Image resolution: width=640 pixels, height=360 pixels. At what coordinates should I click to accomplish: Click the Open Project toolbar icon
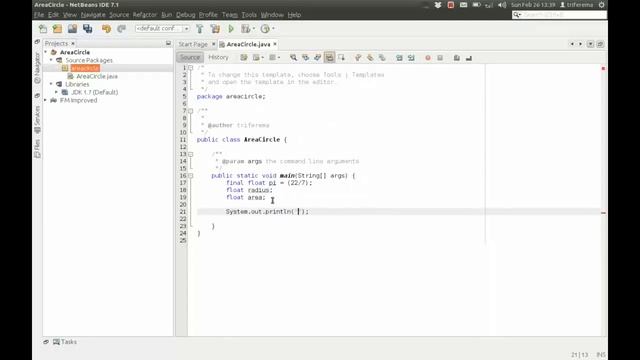pos(73,29)
